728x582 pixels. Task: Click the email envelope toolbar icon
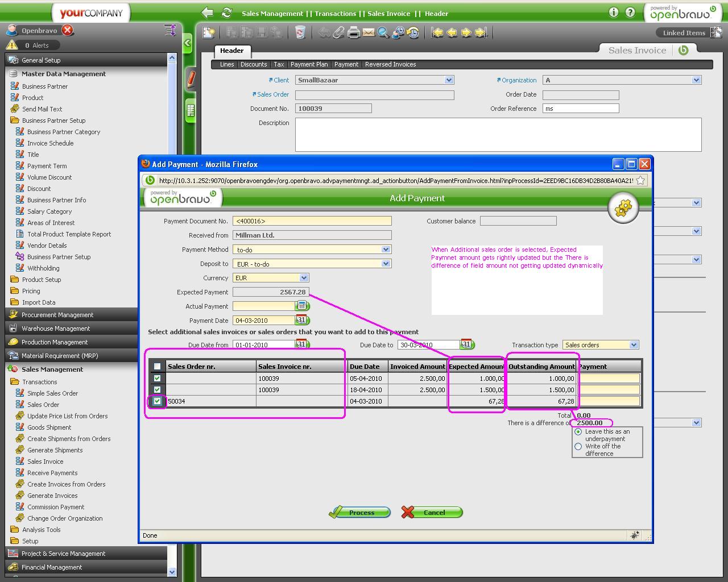[369, 33]
